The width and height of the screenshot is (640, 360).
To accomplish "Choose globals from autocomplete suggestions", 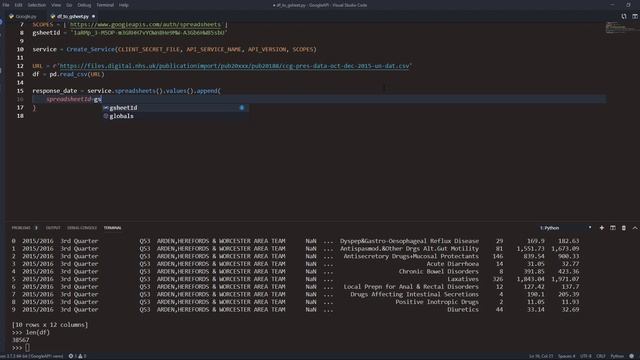I will point(175,116).
